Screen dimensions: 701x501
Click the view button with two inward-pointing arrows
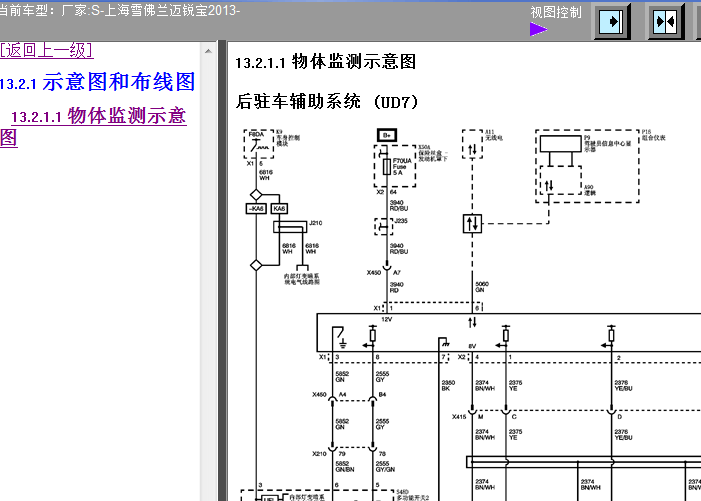click(x=666, y=21)
